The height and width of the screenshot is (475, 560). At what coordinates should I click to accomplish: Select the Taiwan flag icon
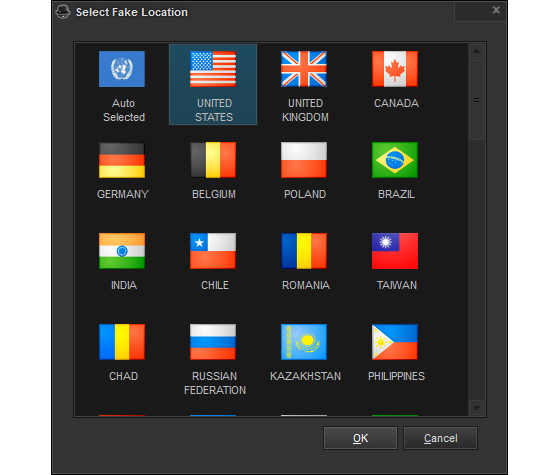395,251
